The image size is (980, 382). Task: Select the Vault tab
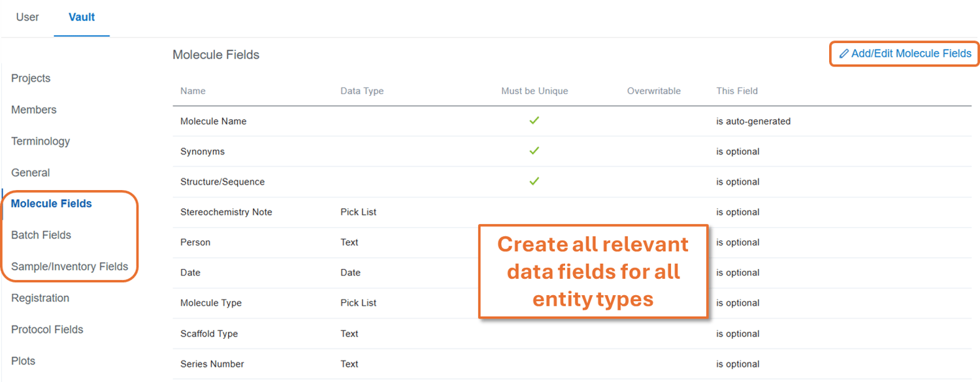tap(82, 18)
